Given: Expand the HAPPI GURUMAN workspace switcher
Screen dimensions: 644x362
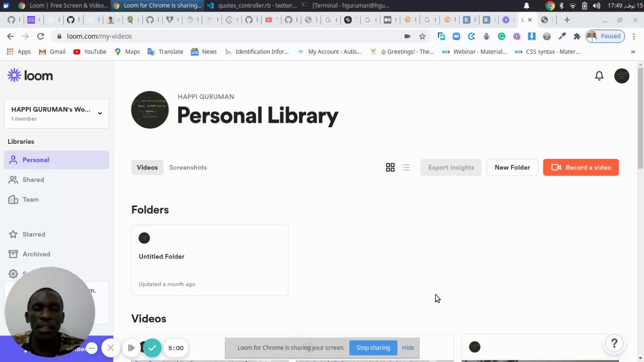Looking at the screenshot, I should tap(56, 113).
